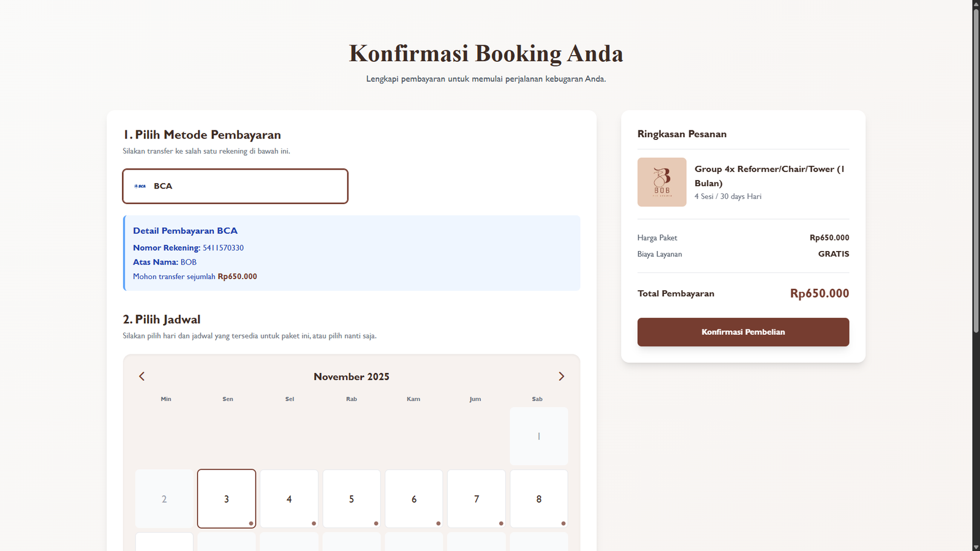The width and height of the screenshot is (980, 551).
Task: Click the 'November 2025' month label
Action: [x=352, y=377]
